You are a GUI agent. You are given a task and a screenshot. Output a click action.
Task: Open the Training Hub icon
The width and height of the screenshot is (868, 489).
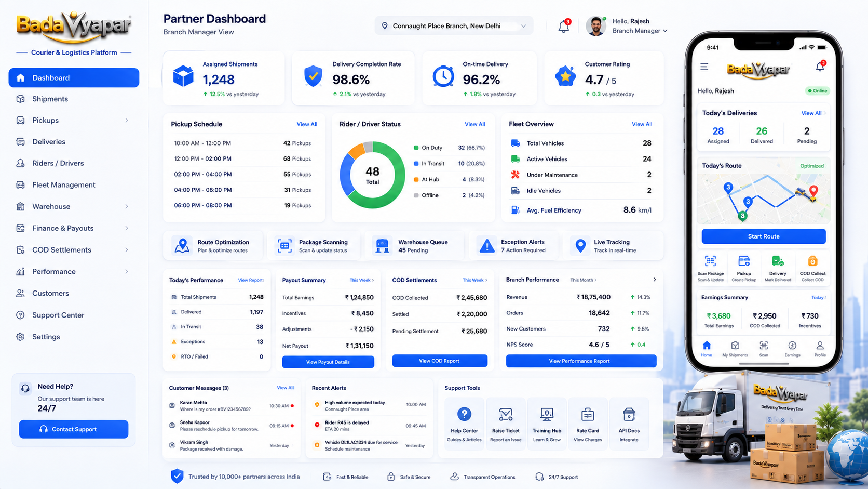547,414
